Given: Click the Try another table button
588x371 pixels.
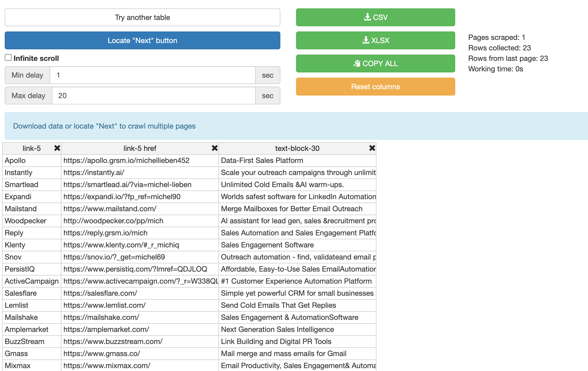Looking at the screenshot, I should 142,17.
